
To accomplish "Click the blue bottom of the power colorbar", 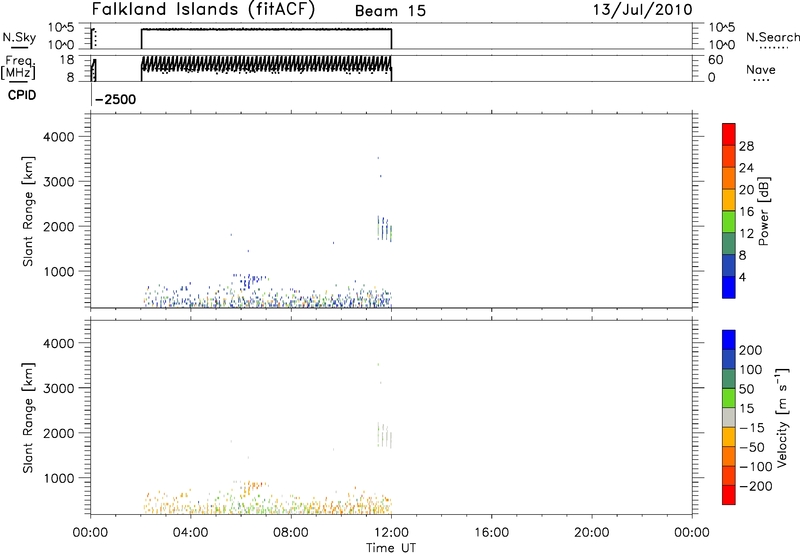I will click(729, 287).
